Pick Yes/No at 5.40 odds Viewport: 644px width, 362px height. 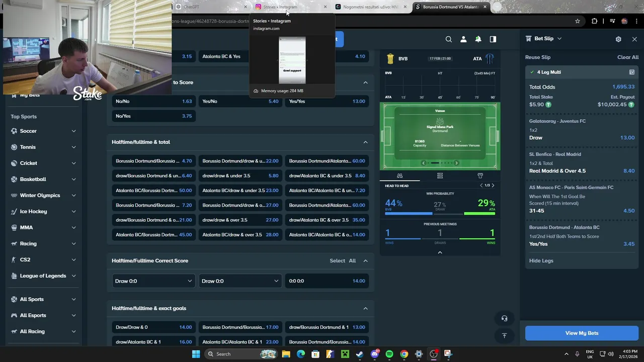(x=240, y=101)
